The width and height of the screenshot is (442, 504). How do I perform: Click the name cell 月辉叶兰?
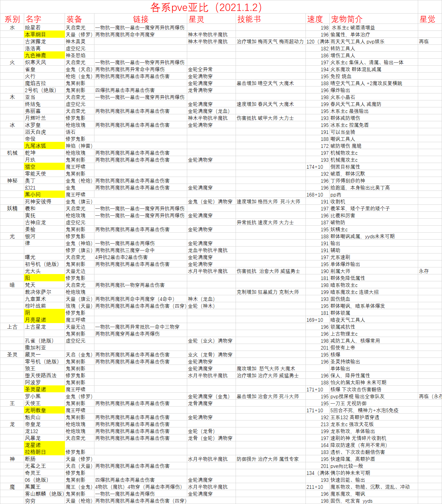click(x=44, y=118)
